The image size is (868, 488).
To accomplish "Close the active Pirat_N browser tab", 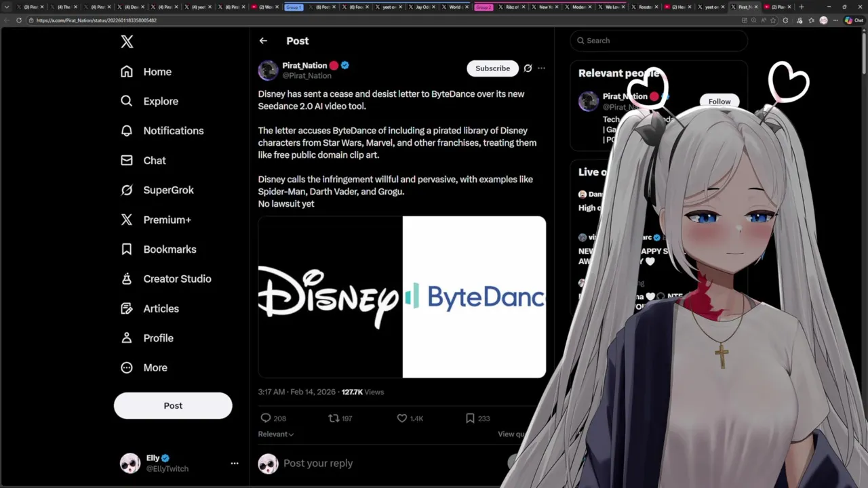I will point(756,7).
